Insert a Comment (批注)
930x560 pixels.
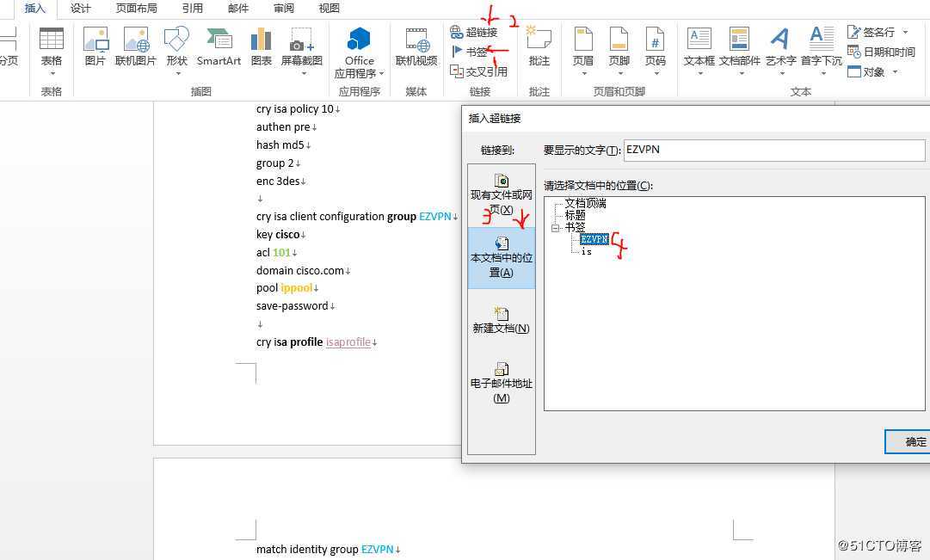[539, 46]
